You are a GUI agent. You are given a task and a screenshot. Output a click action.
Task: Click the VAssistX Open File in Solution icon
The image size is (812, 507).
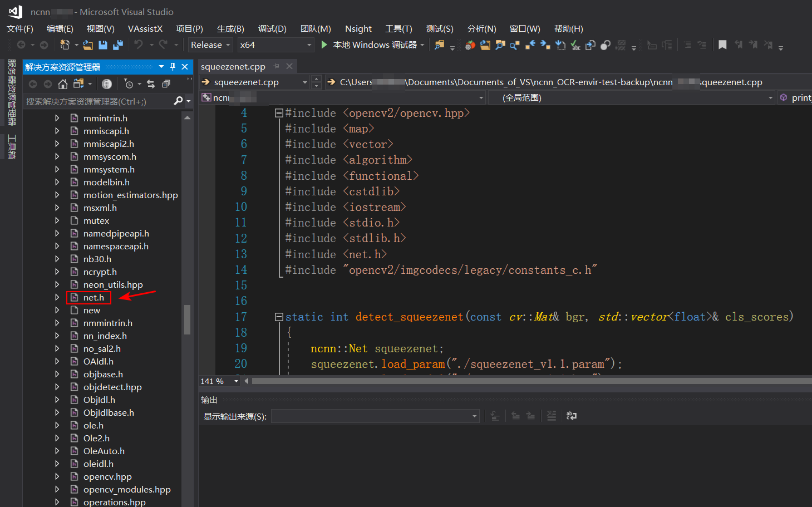[485, 45]
